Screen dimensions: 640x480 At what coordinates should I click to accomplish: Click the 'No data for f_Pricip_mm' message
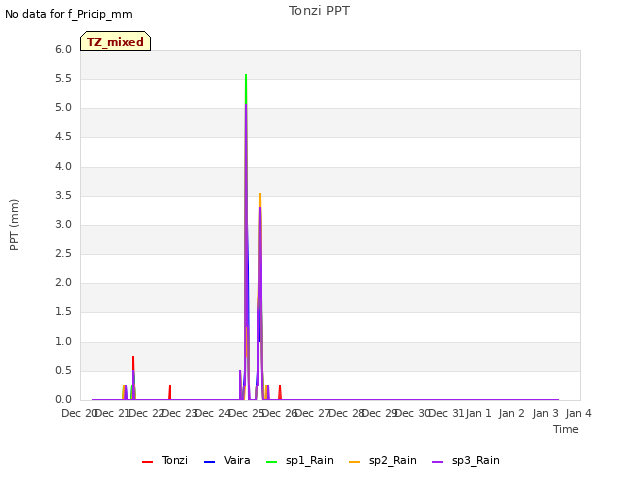point(69,15)
